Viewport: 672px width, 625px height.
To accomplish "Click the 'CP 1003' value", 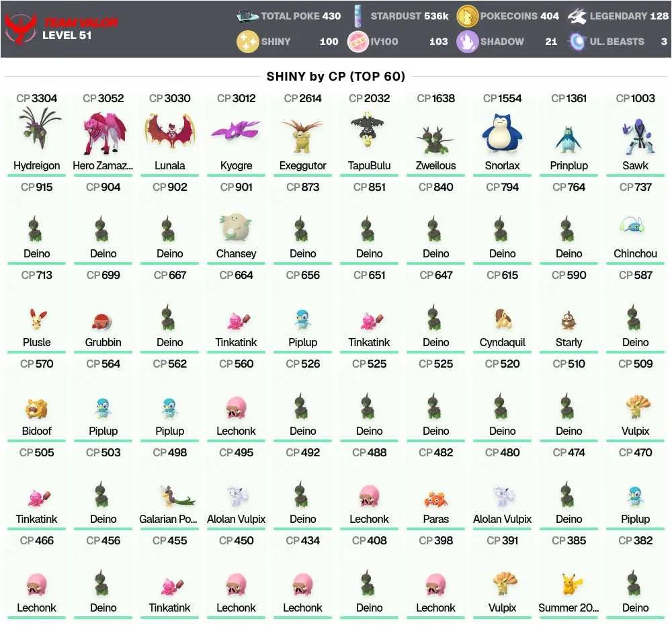I will 636,99.
